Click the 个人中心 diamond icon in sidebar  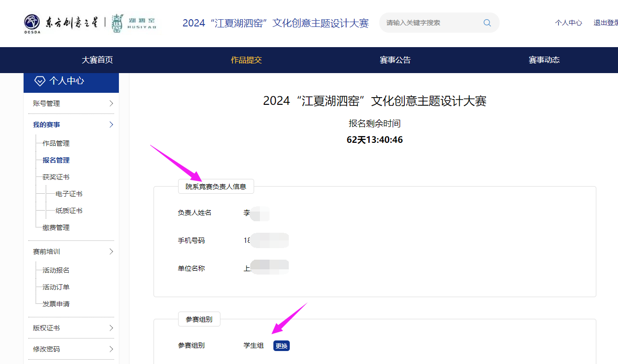point(39,81)
